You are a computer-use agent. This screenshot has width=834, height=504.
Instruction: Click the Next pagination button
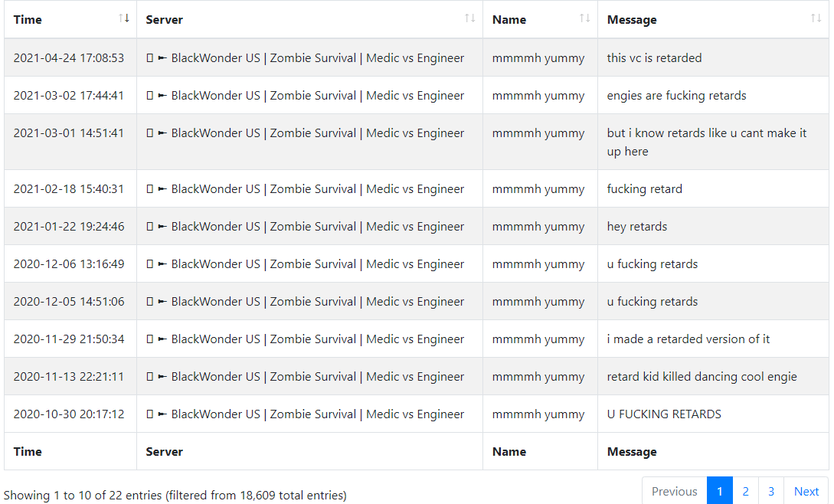point(806,491)
